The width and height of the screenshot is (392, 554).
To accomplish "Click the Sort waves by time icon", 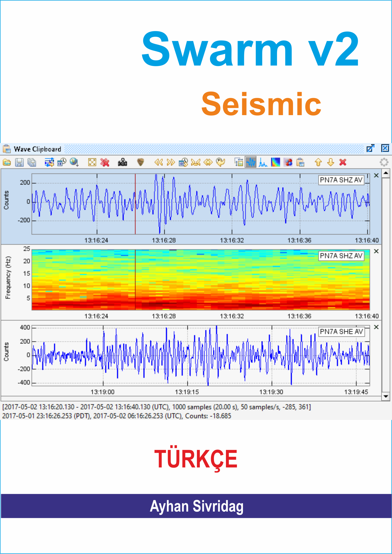I will (x=62, y=162).
